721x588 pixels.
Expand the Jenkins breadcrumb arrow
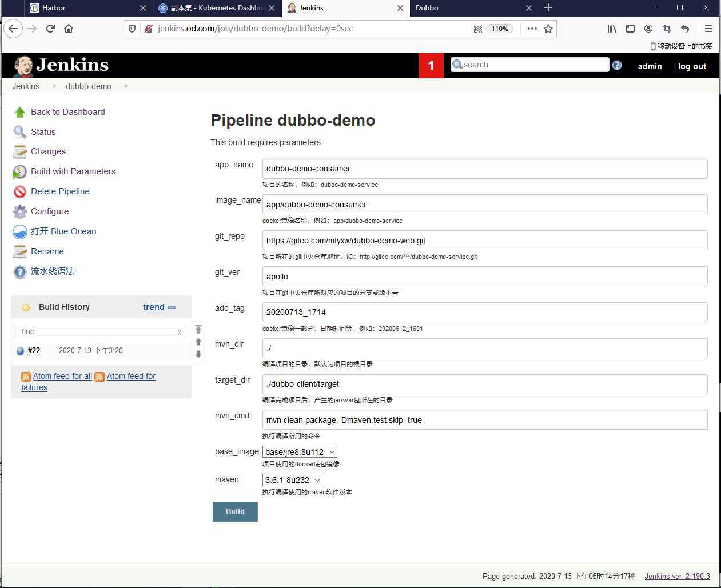pos(54,86)
